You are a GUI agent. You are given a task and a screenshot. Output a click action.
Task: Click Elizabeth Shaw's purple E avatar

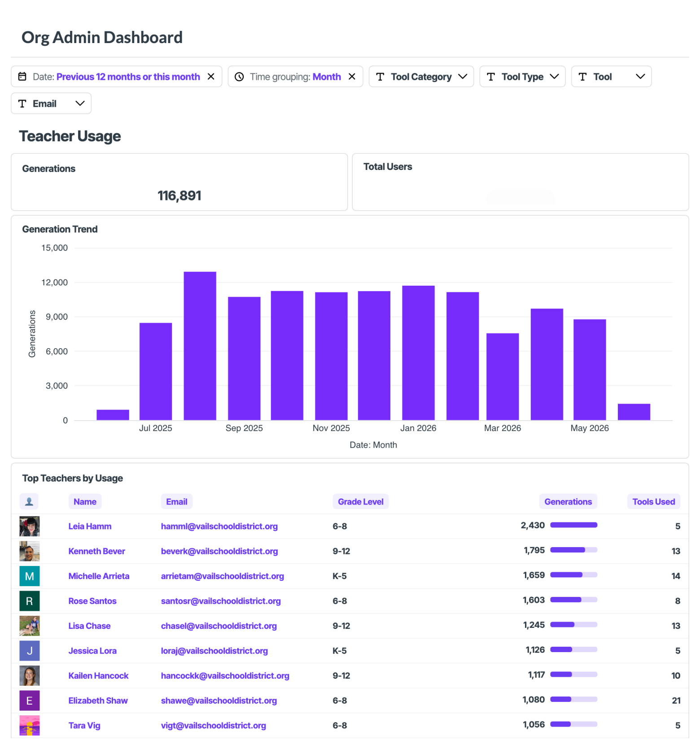click(x=30, y=701)
